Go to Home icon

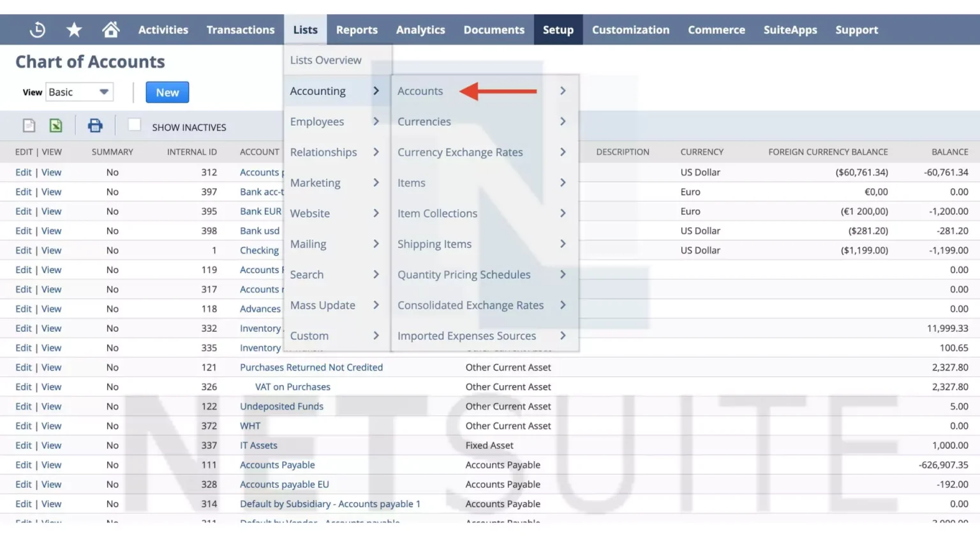[x=110, y=29]
